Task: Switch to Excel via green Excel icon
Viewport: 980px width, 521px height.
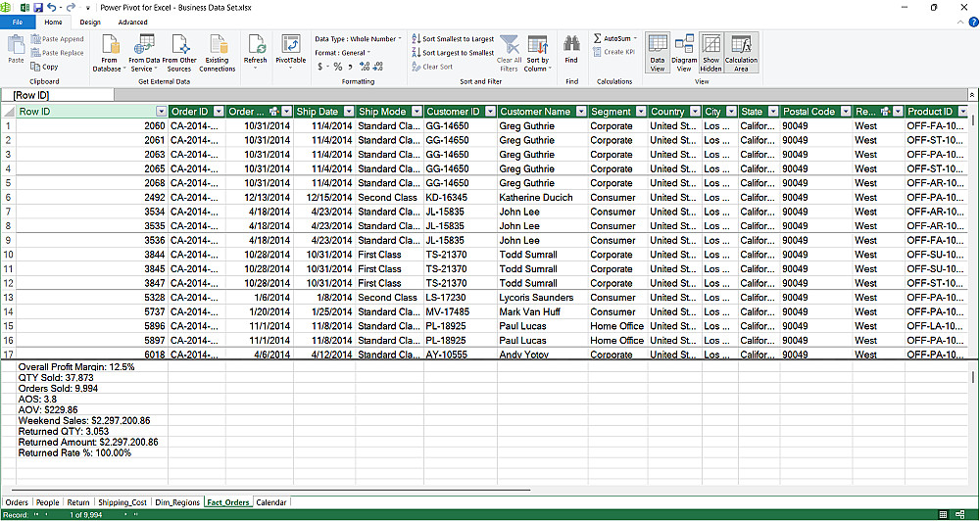Action: [x=24, y=7]
